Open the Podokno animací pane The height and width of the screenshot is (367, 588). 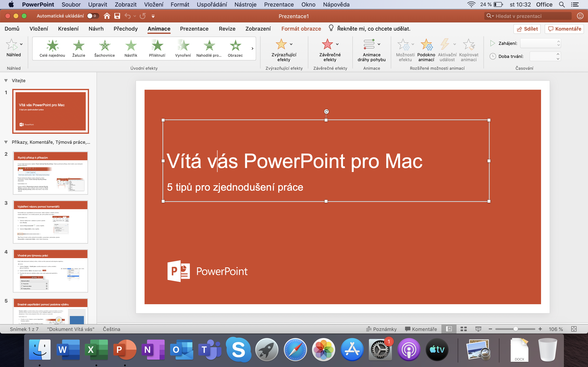click(426, 50)
